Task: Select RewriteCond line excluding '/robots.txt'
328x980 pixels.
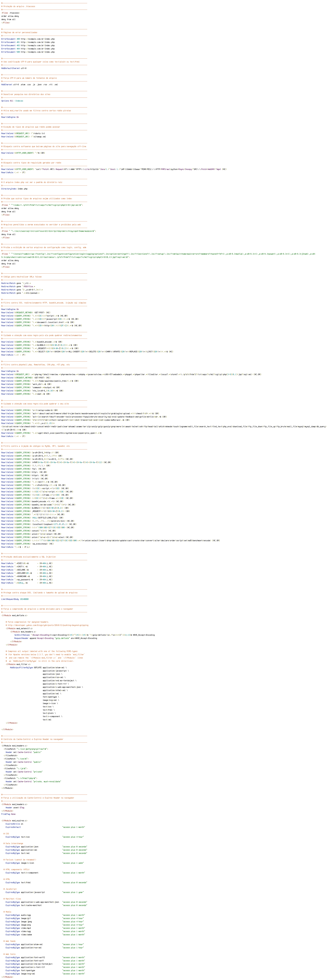Action: (23, 133)
